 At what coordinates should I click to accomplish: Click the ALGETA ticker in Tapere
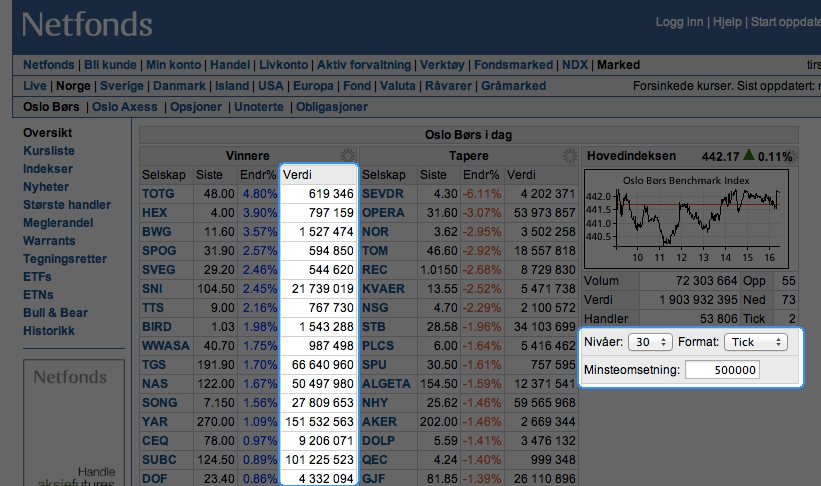click(x=386, y=384)
